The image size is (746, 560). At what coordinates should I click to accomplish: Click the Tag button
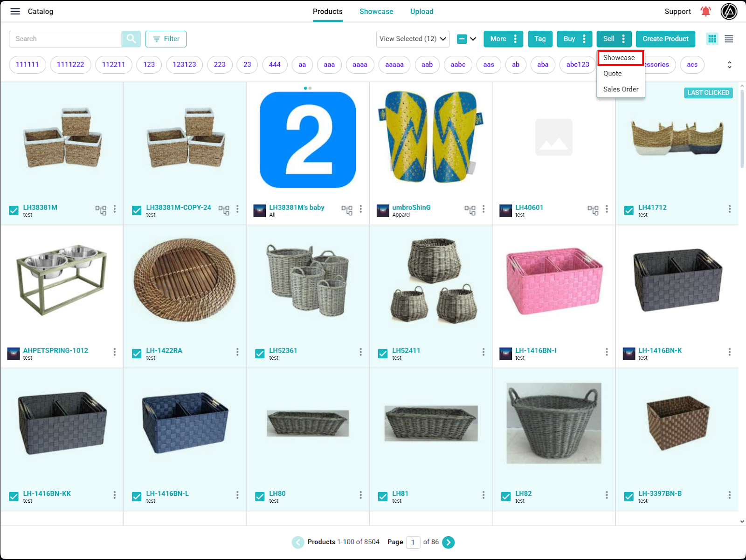(x=540, y=39)
